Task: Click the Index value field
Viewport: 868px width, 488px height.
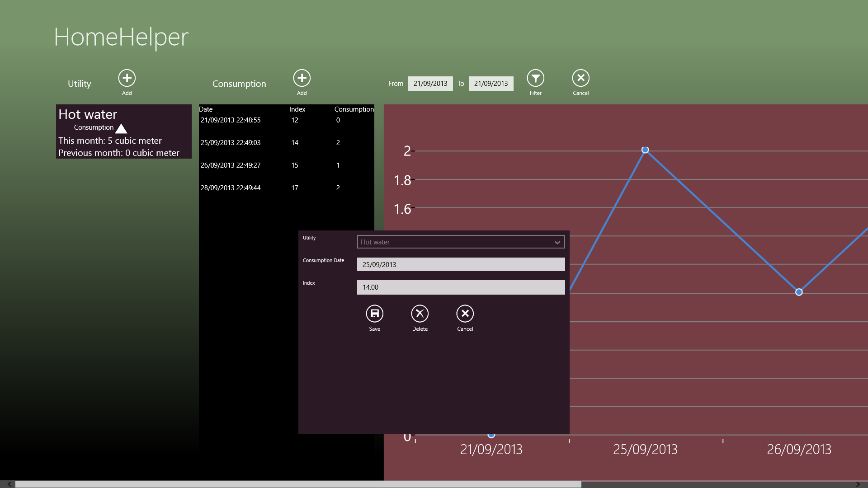Action: click(x=461, y=287)
